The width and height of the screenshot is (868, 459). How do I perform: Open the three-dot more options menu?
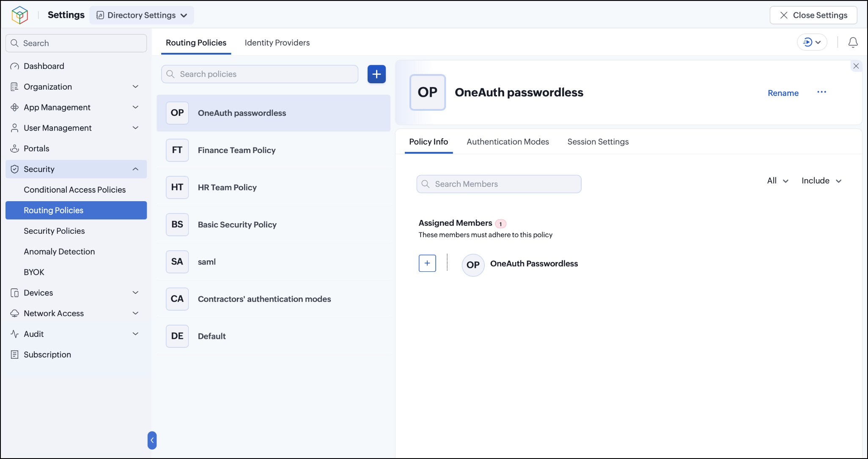(x=821, y=92)
